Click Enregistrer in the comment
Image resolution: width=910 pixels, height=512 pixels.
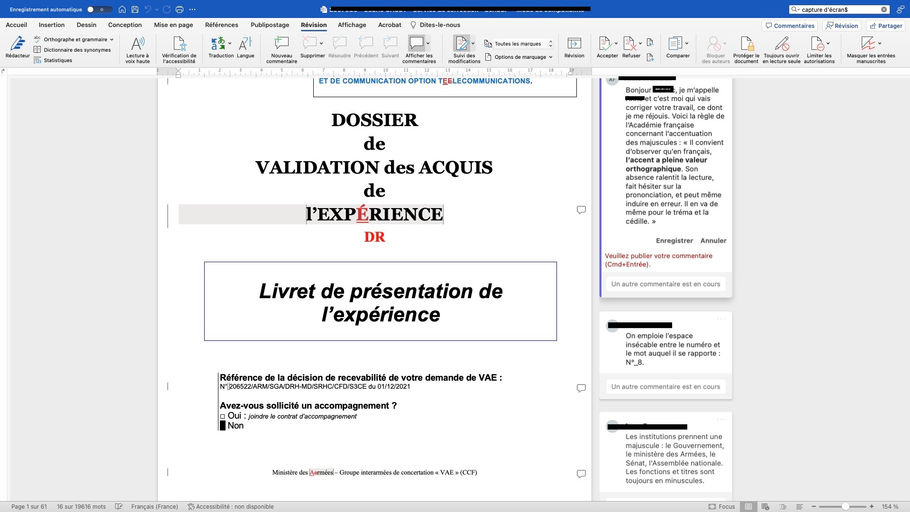pyautogui.click(x=674, y=240)
